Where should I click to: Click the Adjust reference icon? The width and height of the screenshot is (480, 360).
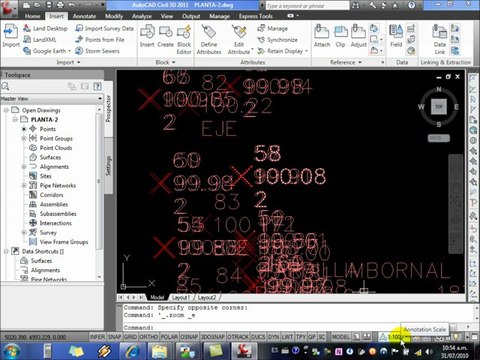359,36
